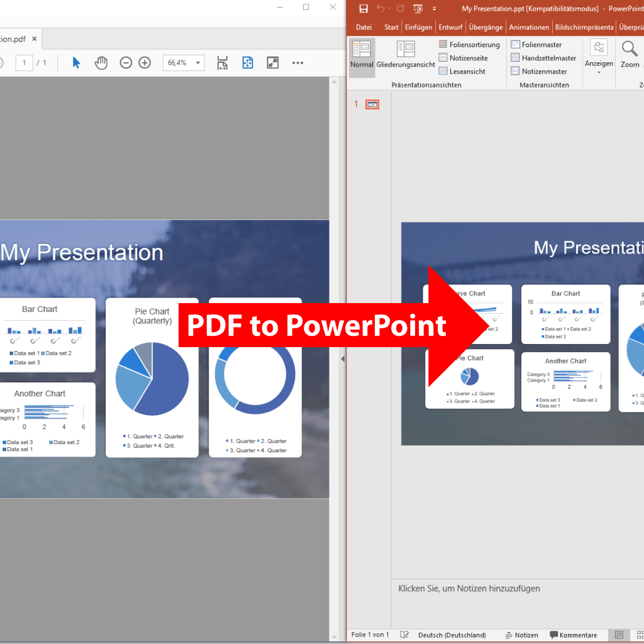Open the Foliensortierung view
This screenshot has height=644, width=644.
tap(469, 45)
